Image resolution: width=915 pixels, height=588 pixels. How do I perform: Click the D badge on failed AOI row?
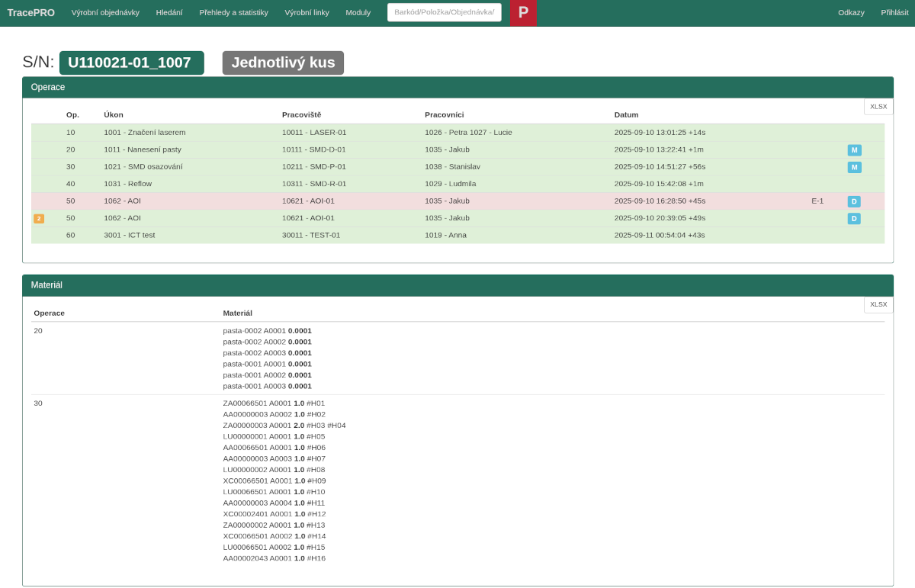854,201
